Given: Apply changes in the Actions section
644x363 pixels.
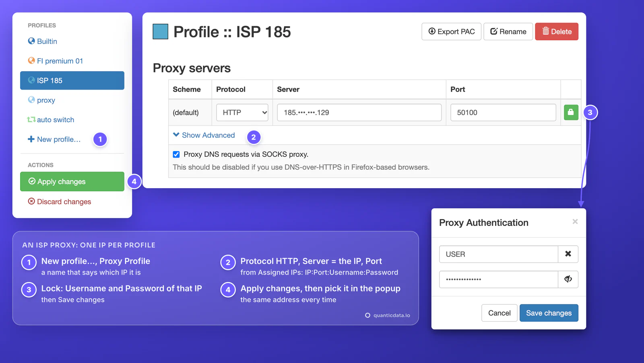Looking at the screenshot, I should click(72, 182).
